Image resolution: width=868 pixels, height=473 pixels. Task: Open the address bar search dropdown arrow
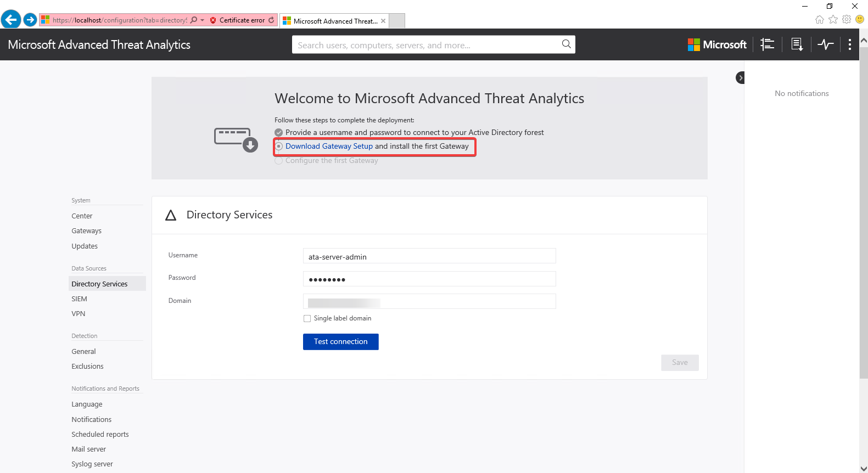pos(202,20)
